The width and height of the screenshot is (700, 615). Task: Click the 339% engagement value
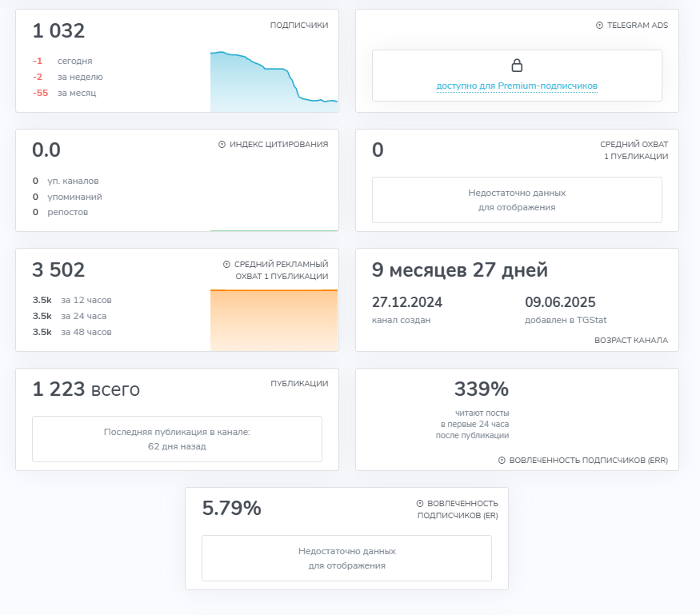(481, 389)
